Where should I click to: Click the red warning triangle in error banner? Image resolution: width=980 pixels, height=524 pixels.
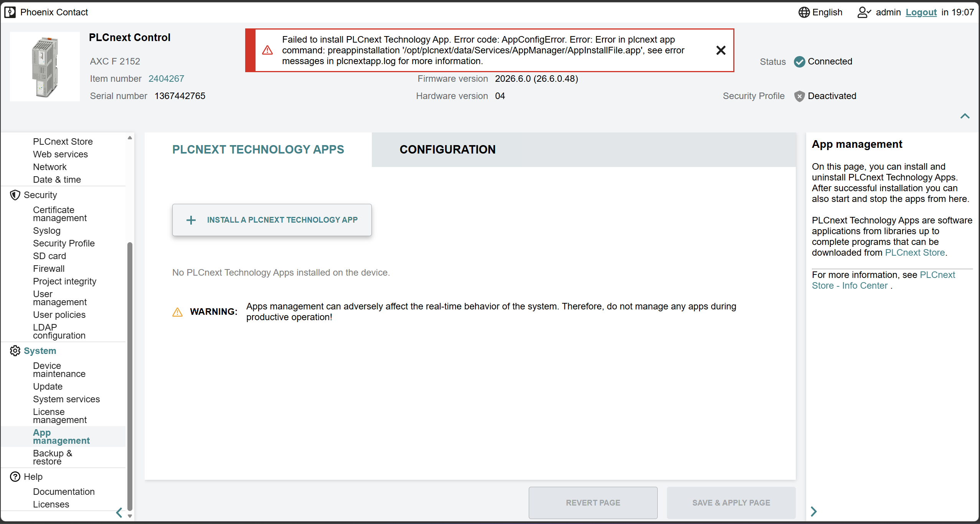pos(267,50)
